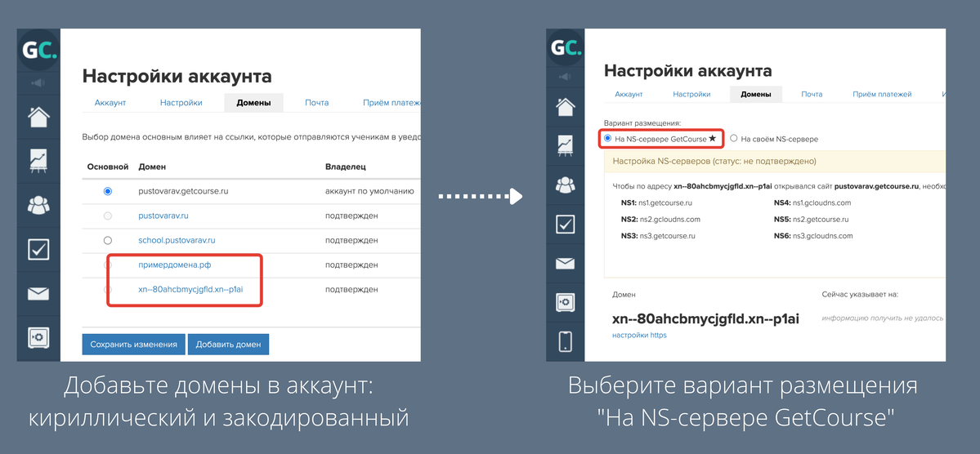This screenshot has height=454, width=980.
Task: Choose 'На своём NS-сервере' radio option
Action: (x=734, y=139)
